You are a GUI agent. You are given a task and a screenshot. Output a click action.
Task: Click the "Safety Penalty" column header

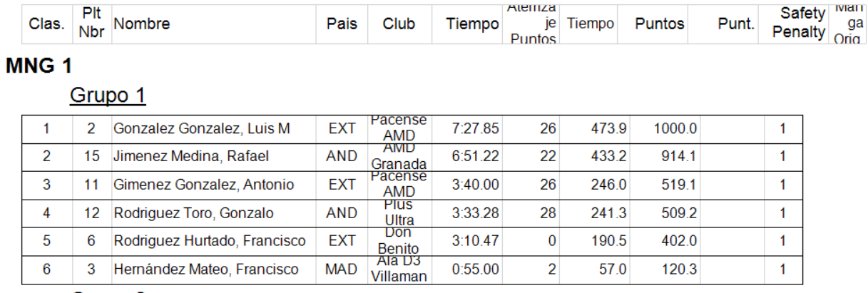802,24
